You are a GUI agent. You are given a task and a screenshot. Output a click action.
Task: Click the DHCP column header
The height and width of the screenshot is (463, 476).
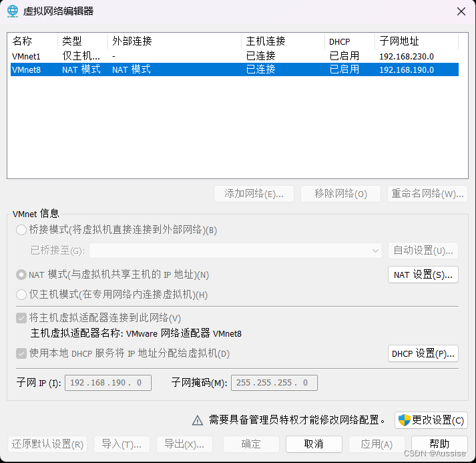(350, 41)
